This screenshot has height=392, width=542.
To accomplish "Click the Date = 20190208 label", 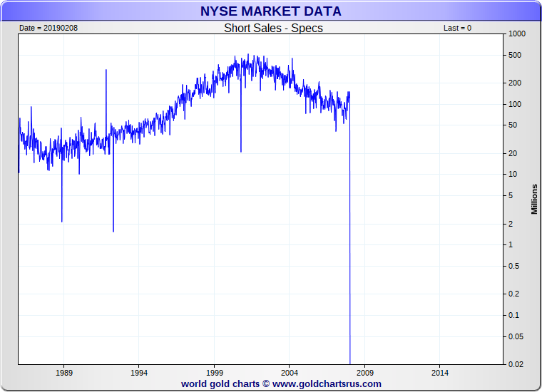I will (48, 28).
